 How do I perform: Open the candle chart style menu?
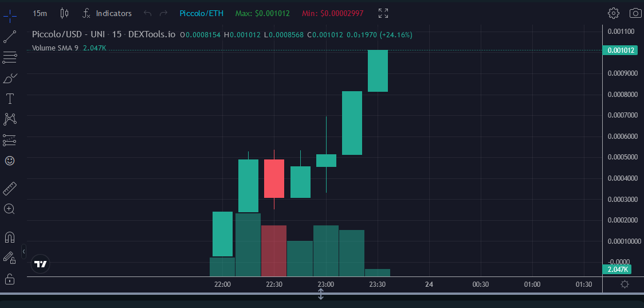(x=65, y=14)
